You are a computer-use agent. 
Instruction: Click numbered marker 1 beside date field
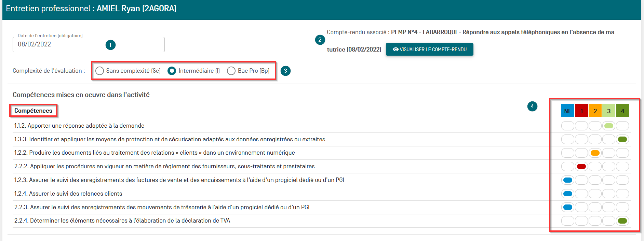(x=110, y=45)
